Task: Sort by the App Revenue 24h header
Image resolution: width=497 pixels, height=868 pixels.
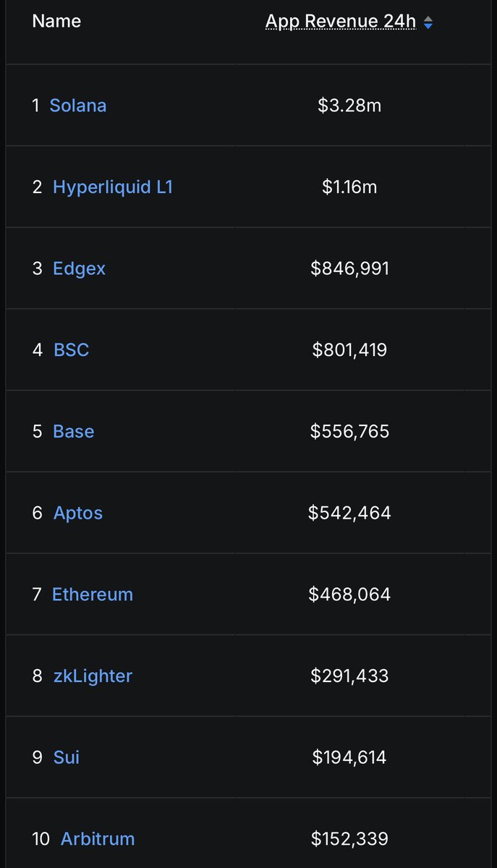Action: (341, 22)
